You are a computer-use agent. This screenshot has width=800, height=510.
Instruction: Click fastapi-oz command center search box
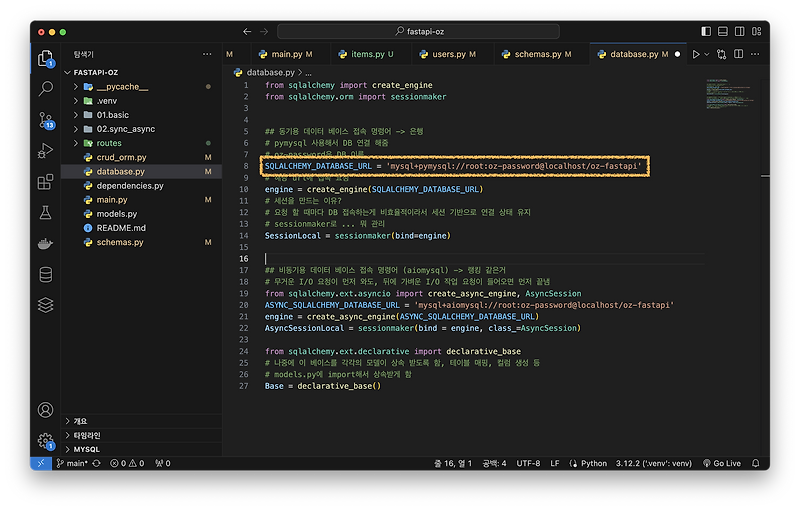point(418,32)
